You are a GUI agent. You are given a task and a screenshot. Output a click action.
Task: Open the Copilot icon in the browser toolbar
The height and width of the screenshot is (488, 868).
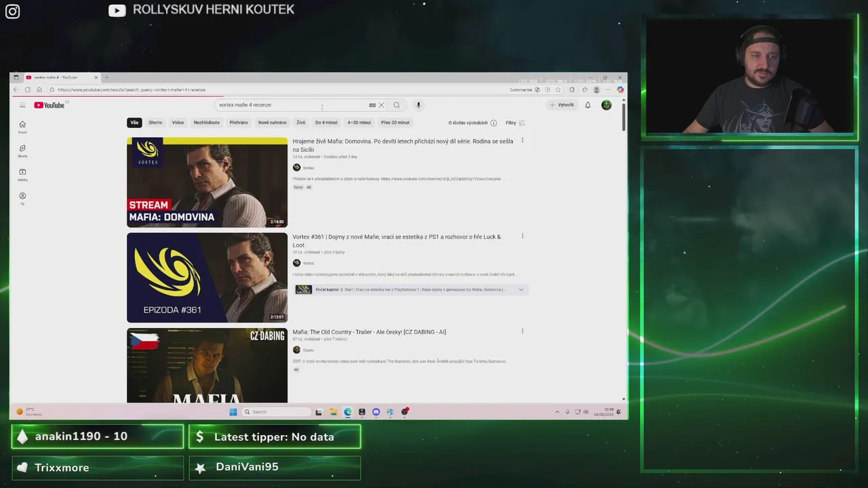tap(620, 89)
